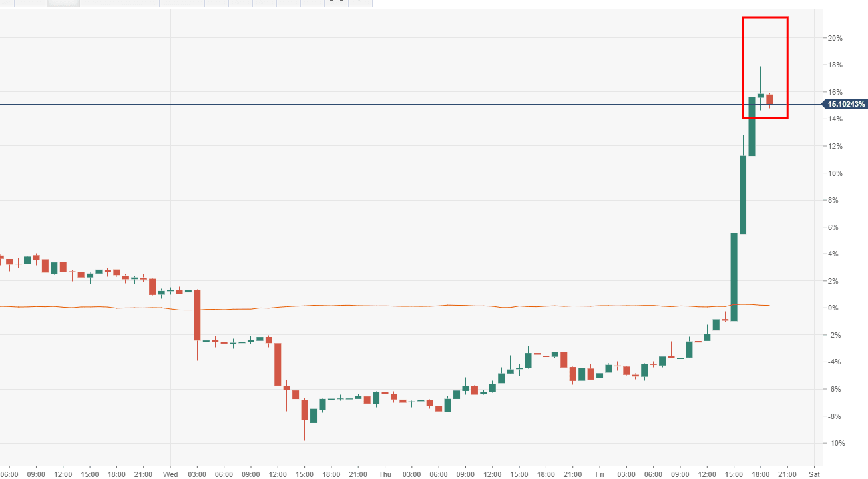Click the 20% price axis label
The image size is (868, 479).
(835, 38)
